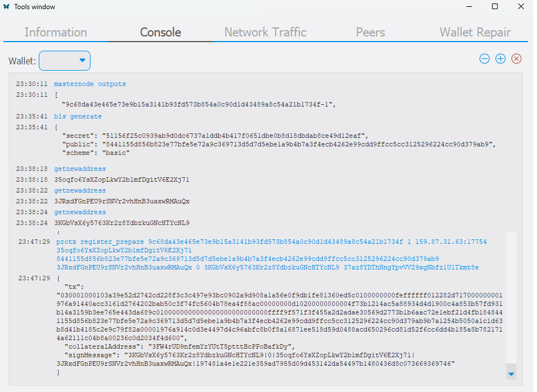Click address 3JRxdFGnPEU9rSNVr2vhHnB3uaxwRMAuQx in output

(x=122, y=202)
